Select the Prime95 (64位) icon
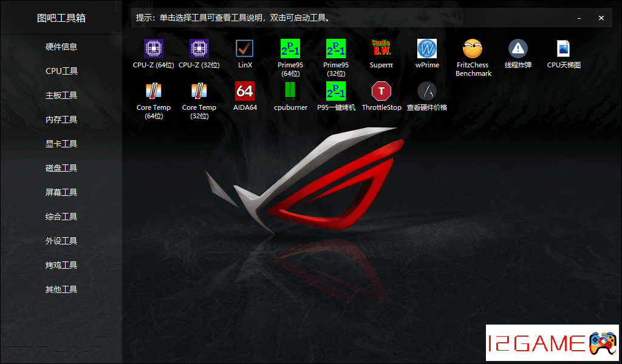The width and height of the screenshot is (622, 364). 290,49
